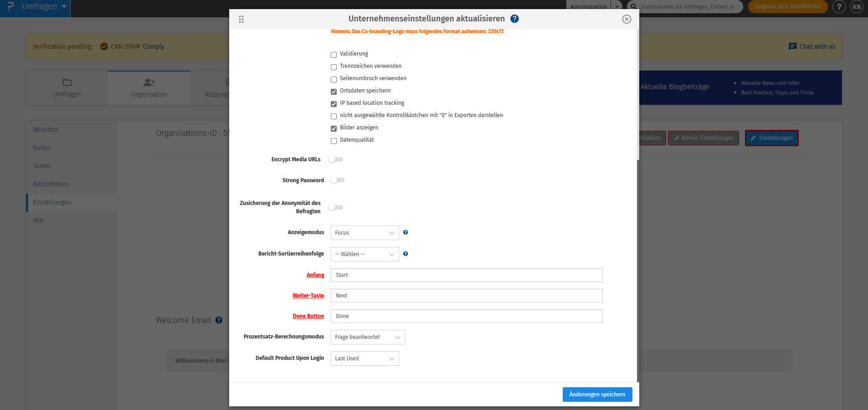Click the search magnifier in the survey search bar
Viewport: 868px width, 410px height.
633,7
